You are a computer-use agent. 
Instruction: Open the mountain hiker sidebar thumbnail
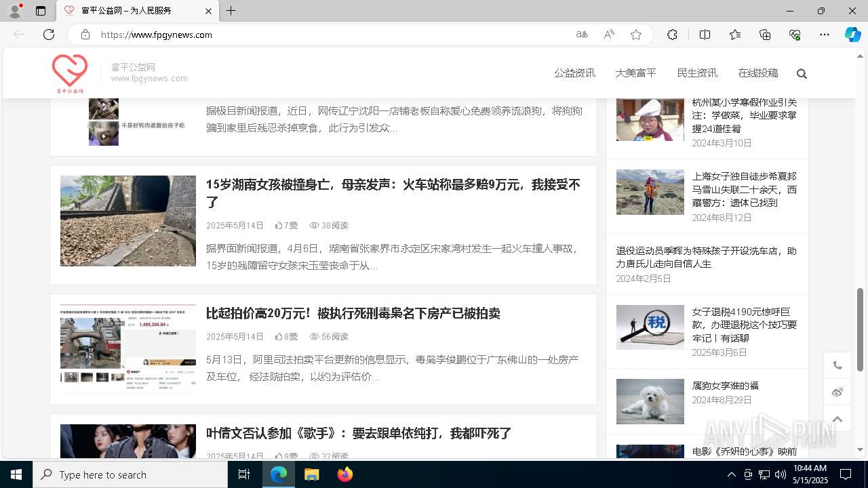tap(650, 192)
